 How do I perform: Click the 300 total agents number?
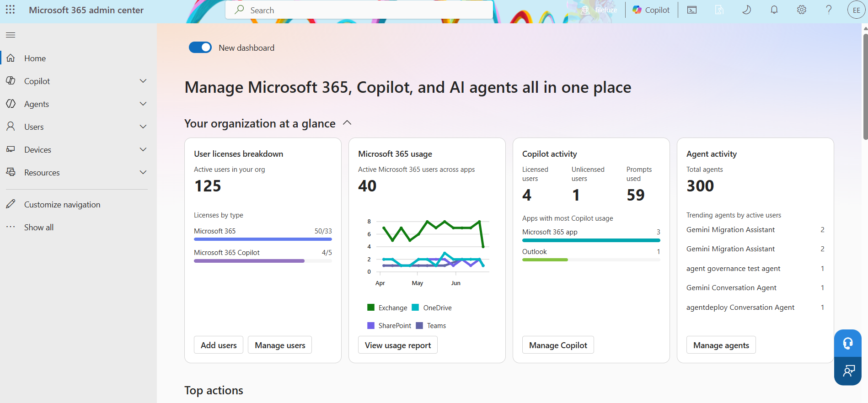pos(700,186)
